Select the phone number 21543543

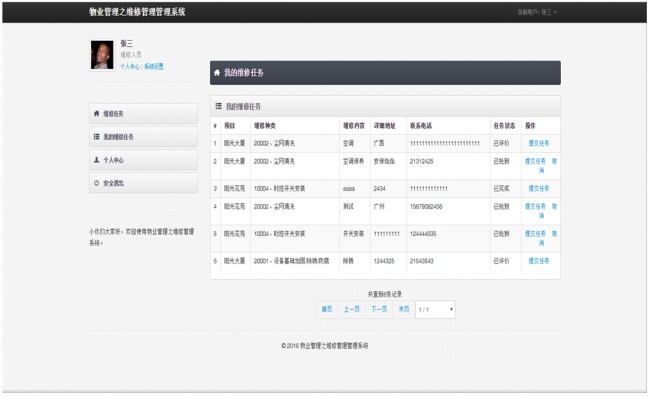pos(422,261)
